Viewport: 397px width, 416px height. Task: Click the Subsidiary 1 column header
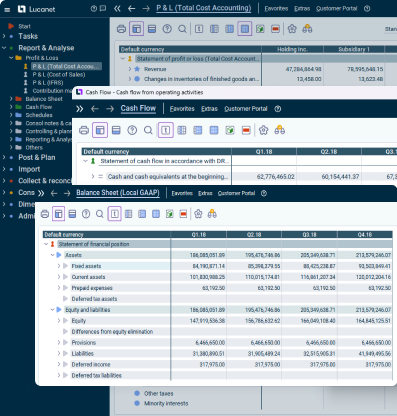(354, 49)
